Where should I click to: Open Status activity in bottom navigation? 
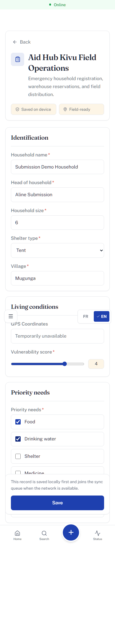(98, 535)
